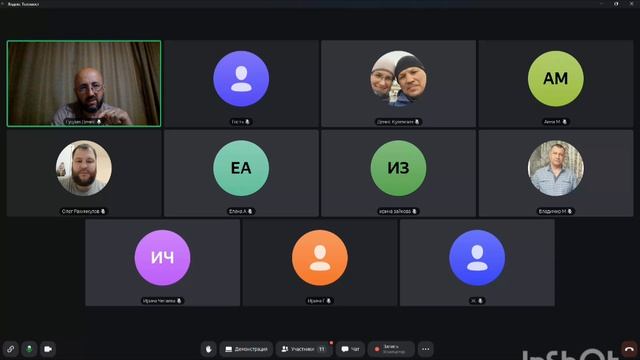Copy the meeting invite link icon
The height and width of the screenshot is (360, 640).
(x=11, y=349)
